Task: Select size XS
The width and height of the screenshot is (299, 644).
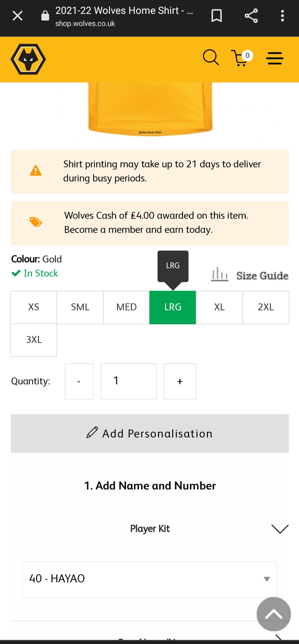Action: coord(34,307)
